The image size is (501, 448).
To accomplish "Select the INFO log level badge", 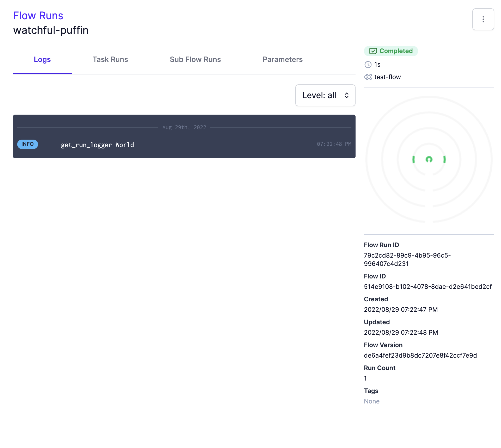I will (x=27, y=144).
